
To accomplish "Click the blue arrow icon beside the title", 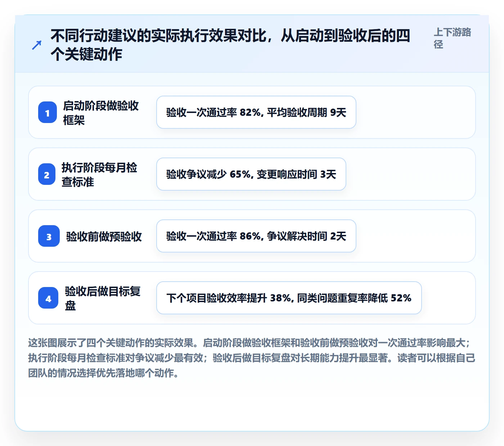I will (37, 45).
